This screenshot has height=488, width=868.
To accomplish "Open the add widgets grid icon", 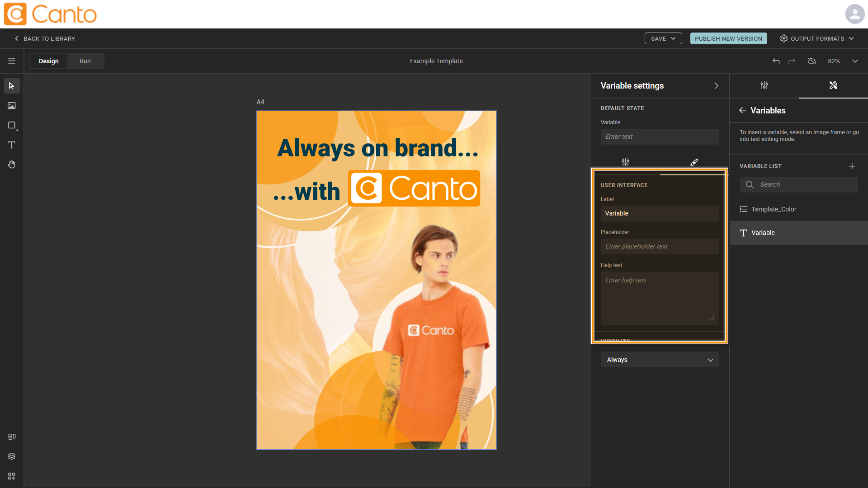I will [x=12, y=476].
